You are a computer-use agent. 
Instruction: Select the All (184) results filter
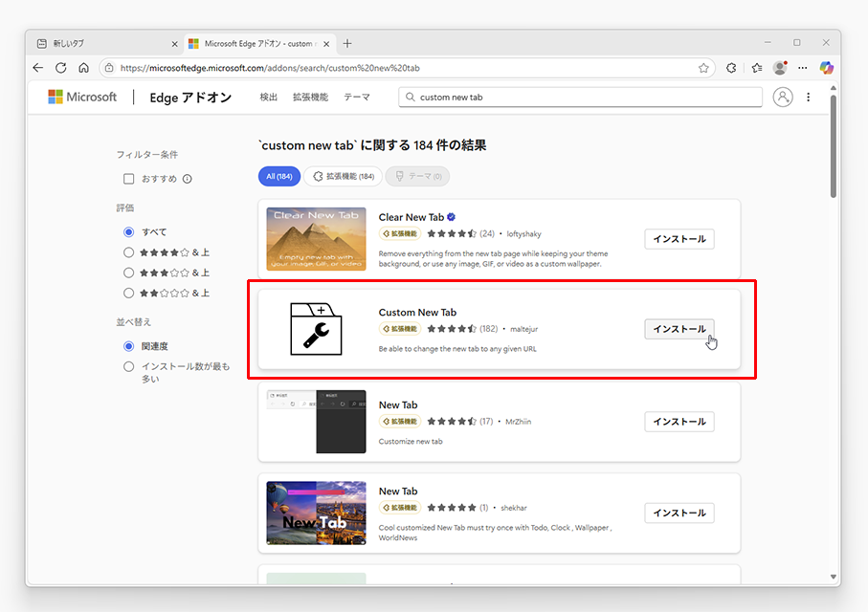279,177
